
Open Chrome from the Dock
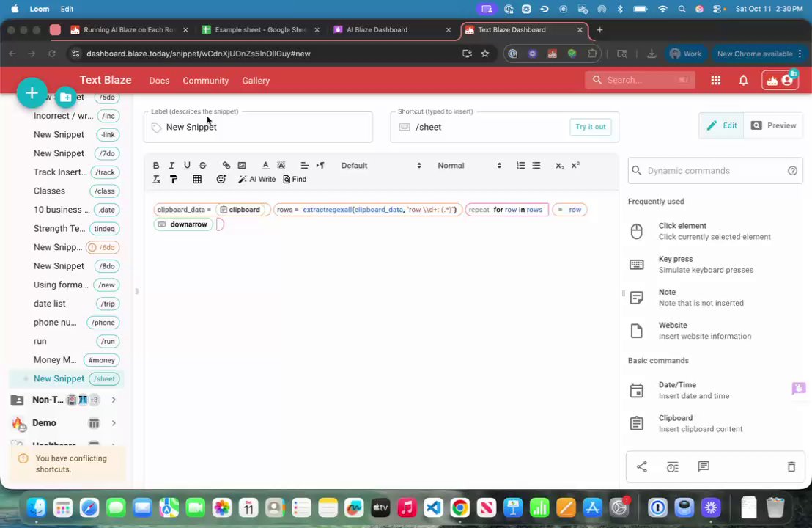459,507
